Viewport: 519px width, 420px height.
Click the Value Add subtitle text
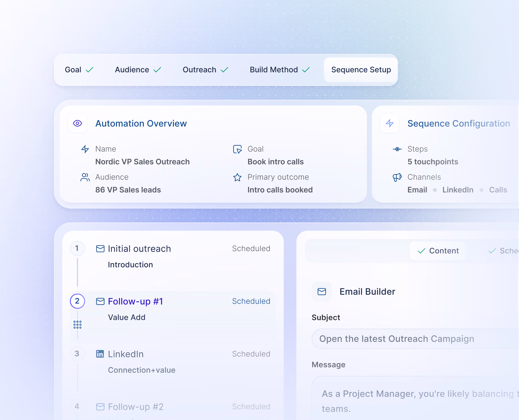click(x=127, y=317)
